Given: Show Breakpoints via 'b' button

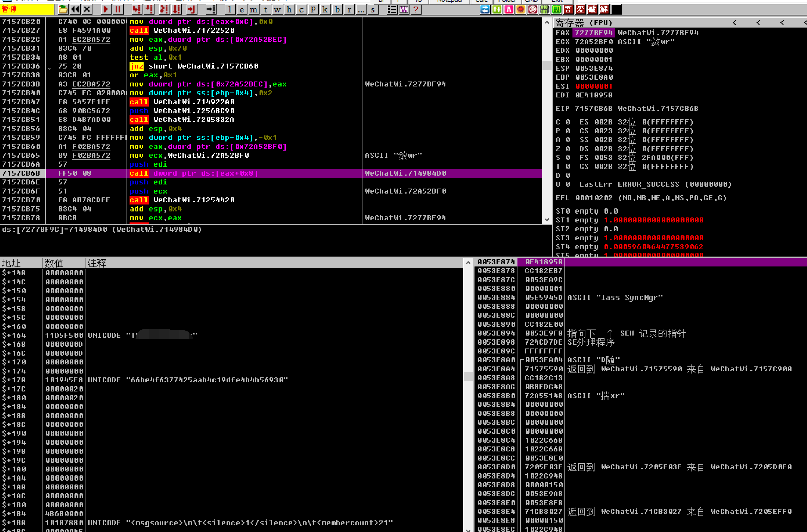Looking at the screenshot, I should tap(337, 9).
